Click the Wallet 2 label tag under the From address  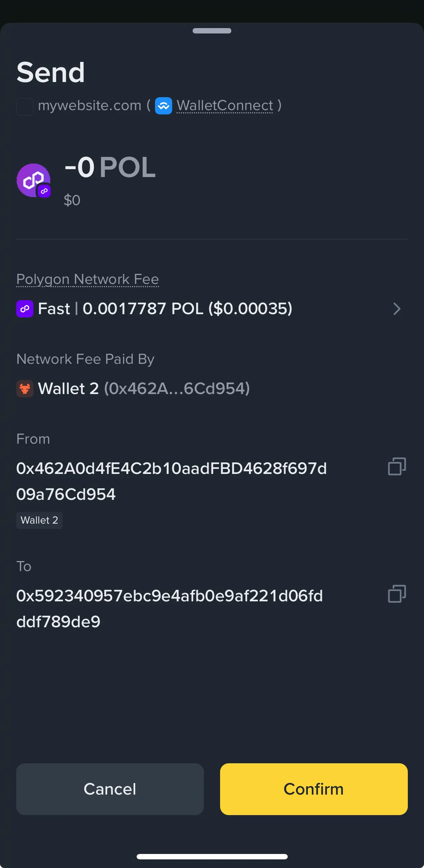click(39, 520)
